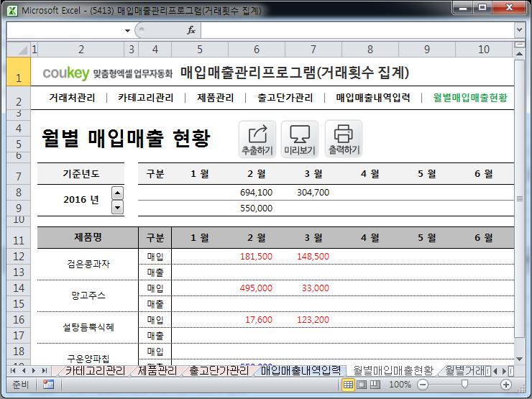Image resolution: width=532 pixels, height=399 pixels.
Task: Click vertical scrollbar up arrow
Action: tap(519, 53)
